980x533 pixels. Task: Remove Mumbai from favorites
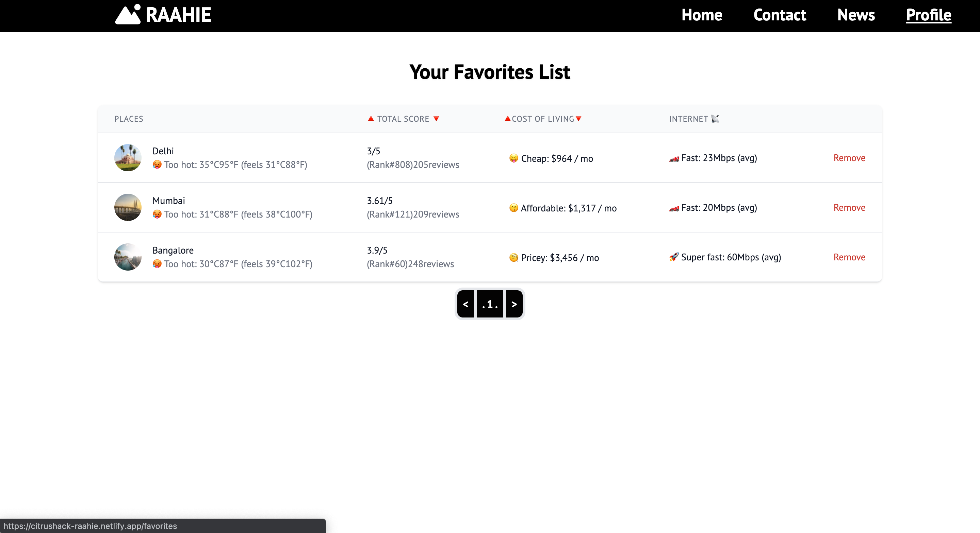point(849,208)
